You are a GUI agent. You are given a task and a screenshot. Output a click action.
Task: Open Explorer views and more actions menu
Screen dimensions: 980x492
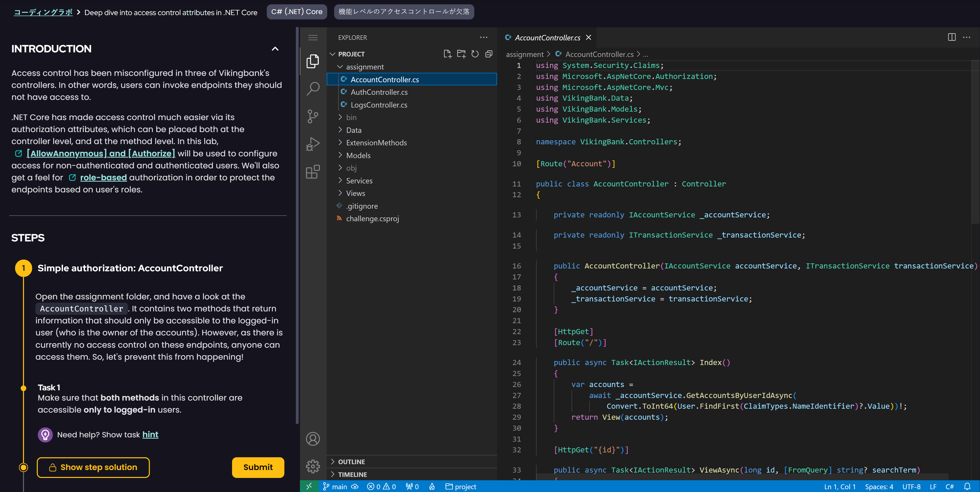[483, 37]
